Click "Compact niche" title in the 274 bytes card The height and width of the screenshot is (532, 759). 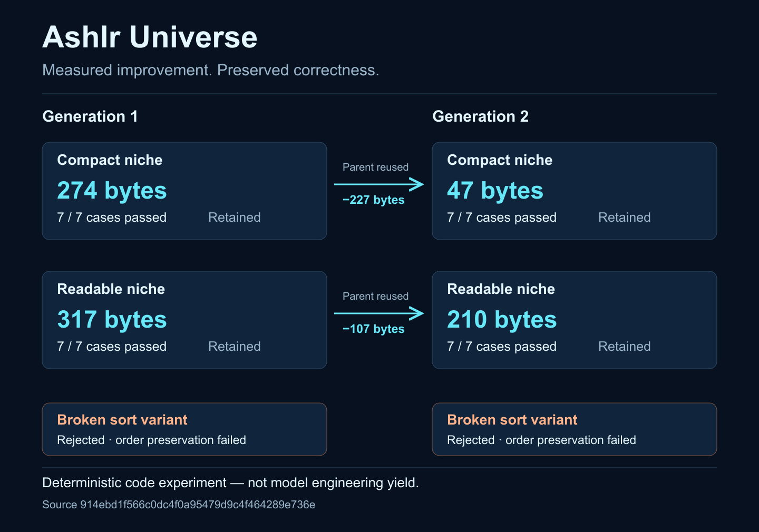click(x=110, y=160)
